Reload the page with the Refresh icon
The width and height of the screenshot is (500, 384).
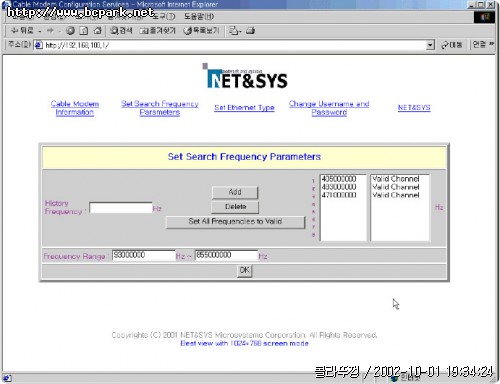pos(84,31)
